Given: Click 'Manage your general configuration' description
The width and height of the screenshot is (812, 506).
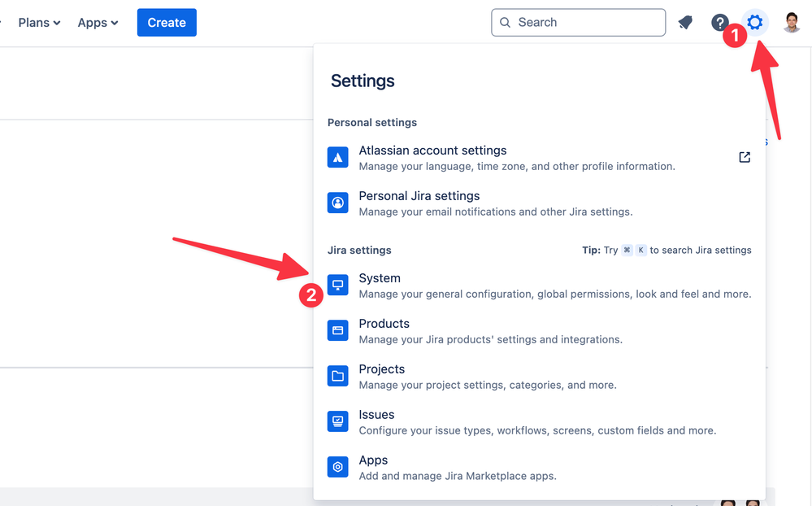Looking at the screenshot, I should pos(555,294).
